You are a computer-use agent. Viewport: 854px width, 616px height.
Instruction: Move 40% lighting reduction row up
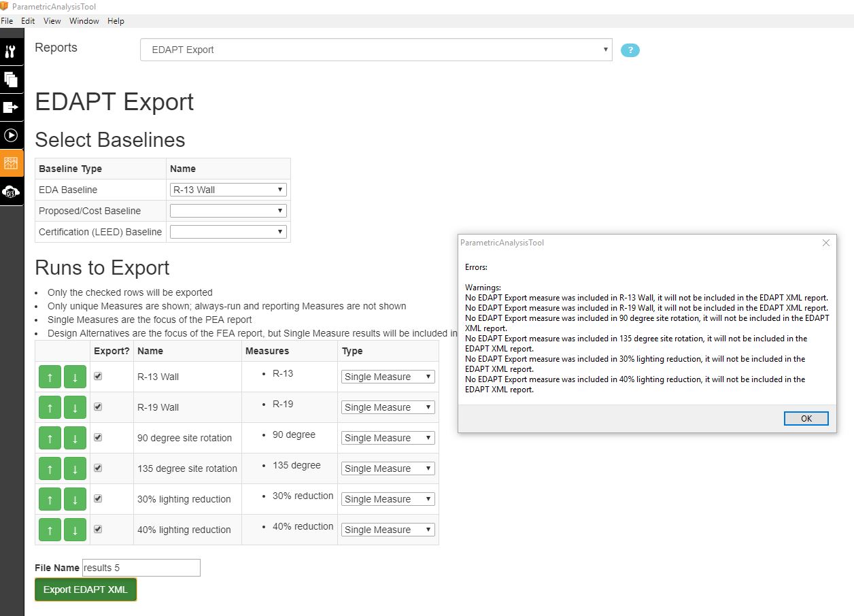point(50,530)
